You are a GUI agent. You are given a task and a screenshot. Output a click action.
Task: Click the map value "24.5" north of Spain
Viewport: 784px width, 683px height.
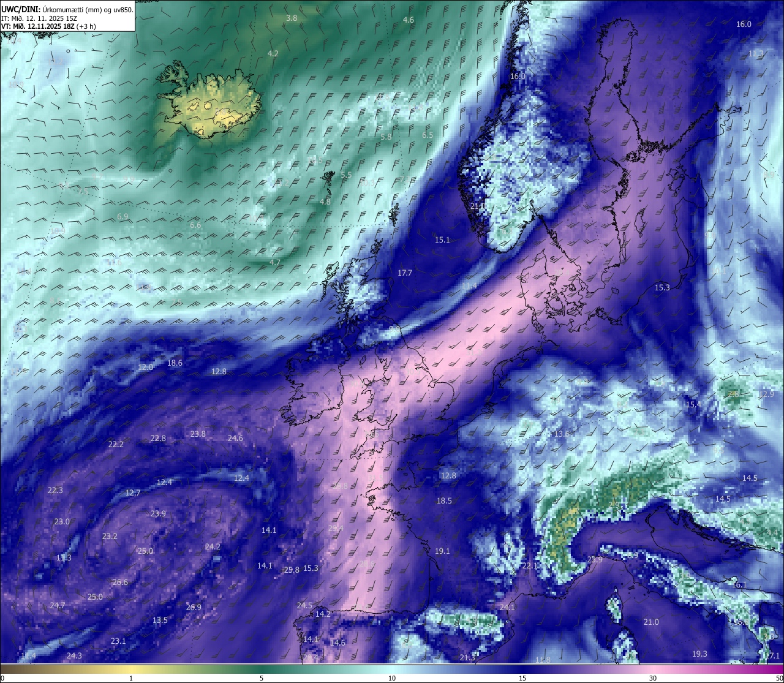pyautogui.click(x=304, y=606)
